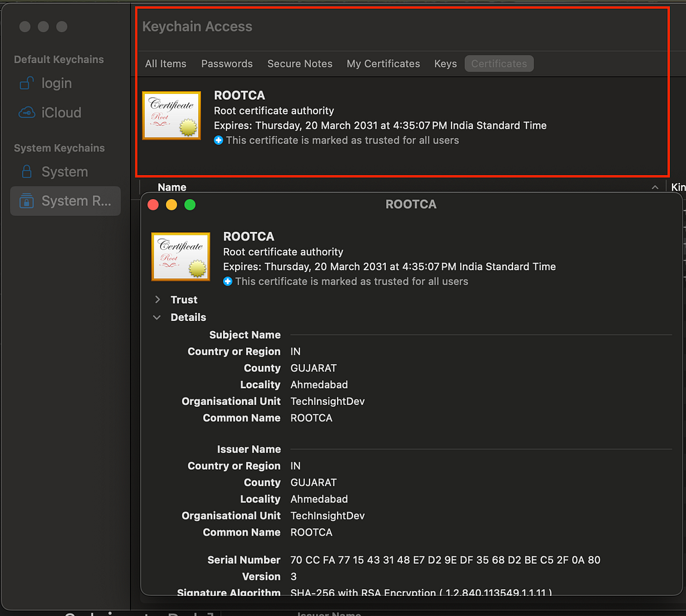Toggle the Name column sort arrow
686x616 pixels.
click(x=655, y=188)
